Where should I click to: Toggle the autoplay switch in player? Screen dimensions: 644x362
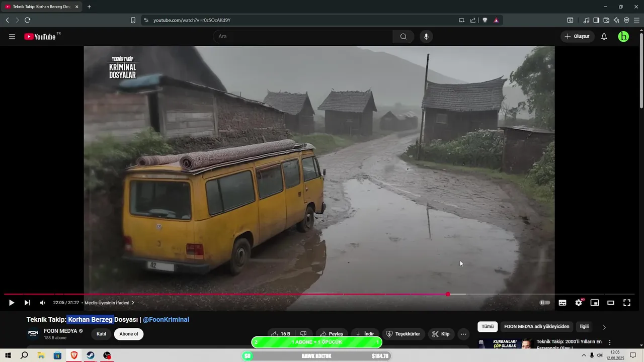(545, 303)
